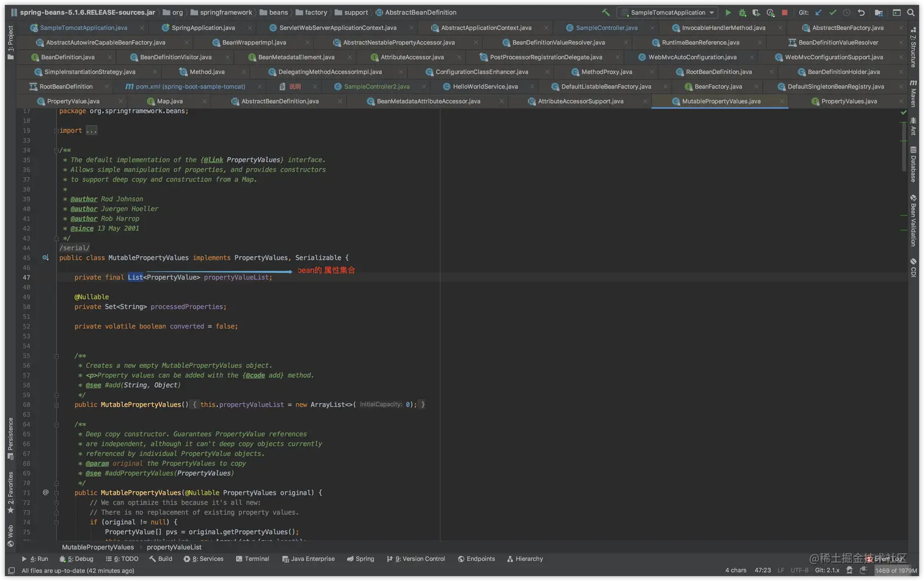Image resolution: width=924 pixels, height=581 pixels.
Task: Run SampleTomcatApplication with the green play icon
Action: pyautogui.click(x=728, y=12)
